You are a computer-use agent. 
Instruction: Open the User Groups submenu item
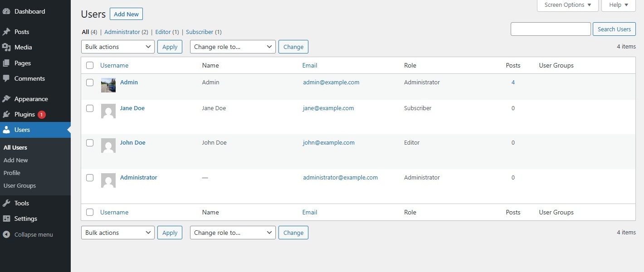click(20, 185)
